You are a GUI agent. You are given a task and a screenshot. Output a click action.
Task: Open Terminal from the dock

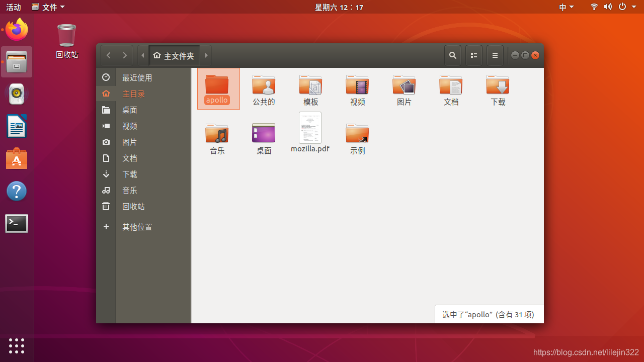17,224
